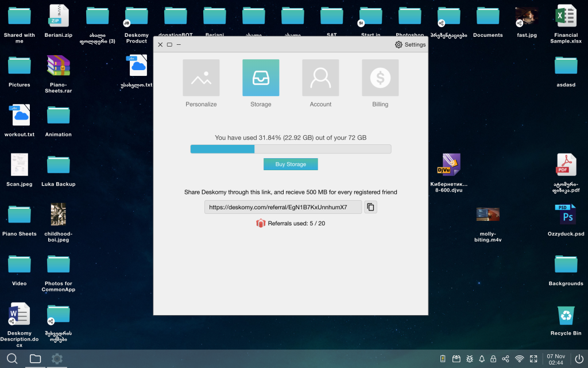Maximize the Settings window
The width and height of the screenshot is (588, 368).
(x=169, y=45)
